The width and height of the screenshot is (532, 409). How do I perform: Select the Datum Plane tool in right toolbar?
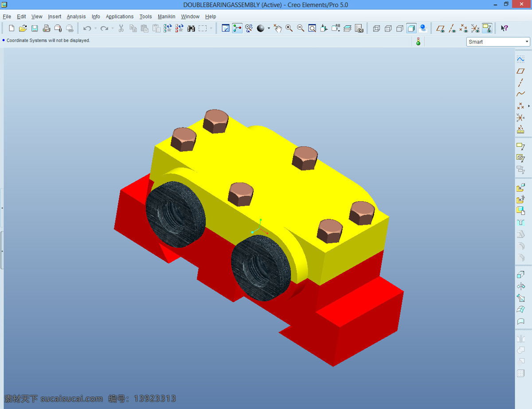pyautogui.click(x=520, y=71)
